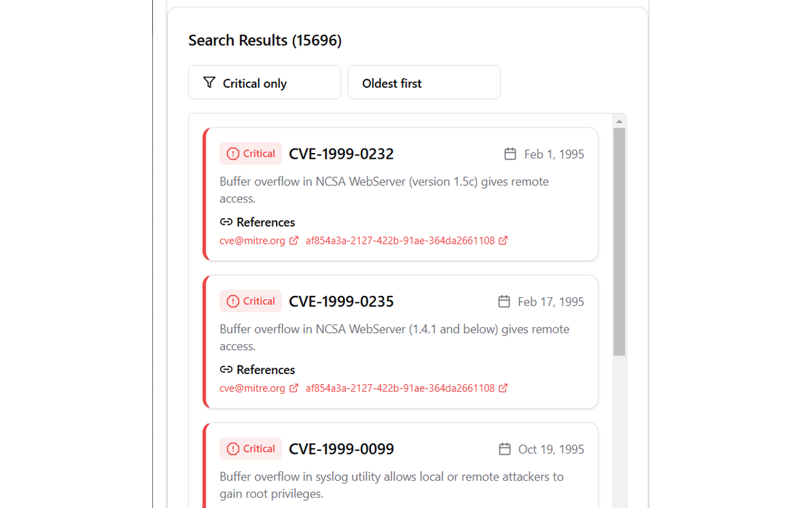Click the Critical alert icon on CVE-1999-0232
The height and width of the screenshot is (508, 812).
coord(233,154)
